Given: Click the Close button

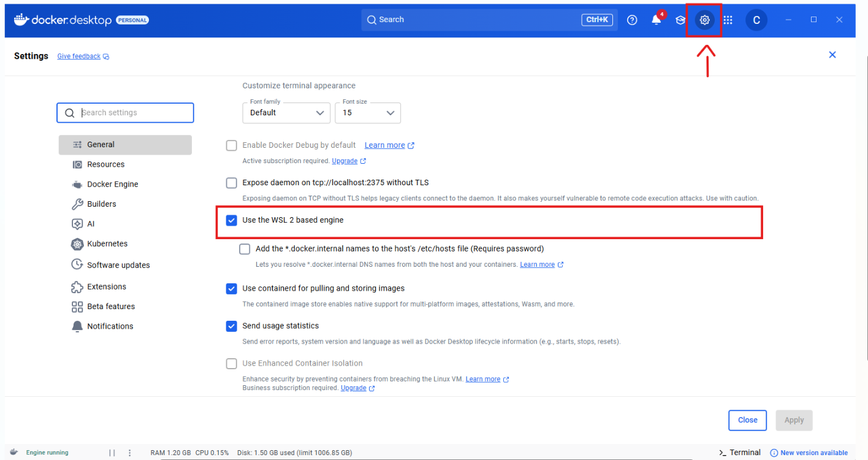Looking at the screenshot, I should (747, 420).
